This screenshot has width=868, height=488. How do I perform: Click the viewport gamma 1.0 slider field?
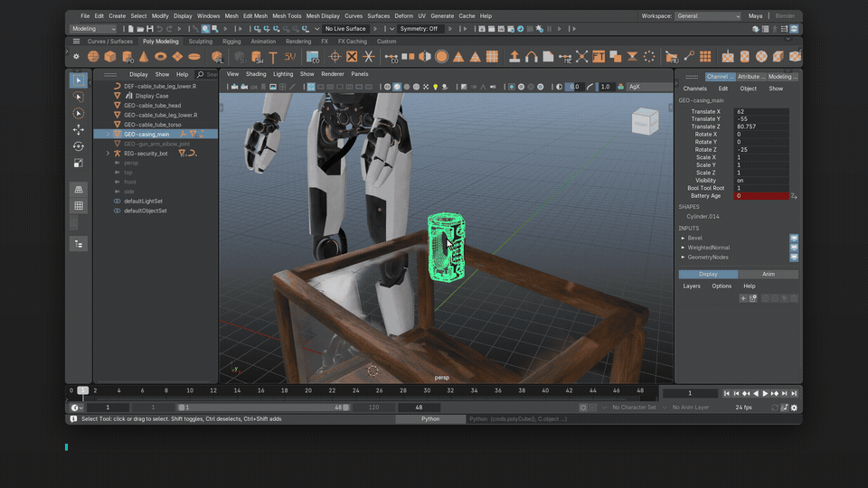606,87
